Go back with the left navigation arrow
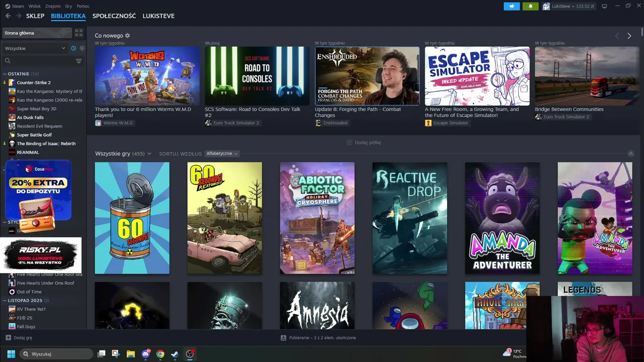The image size is (644, 362). [x=8, y=16]
